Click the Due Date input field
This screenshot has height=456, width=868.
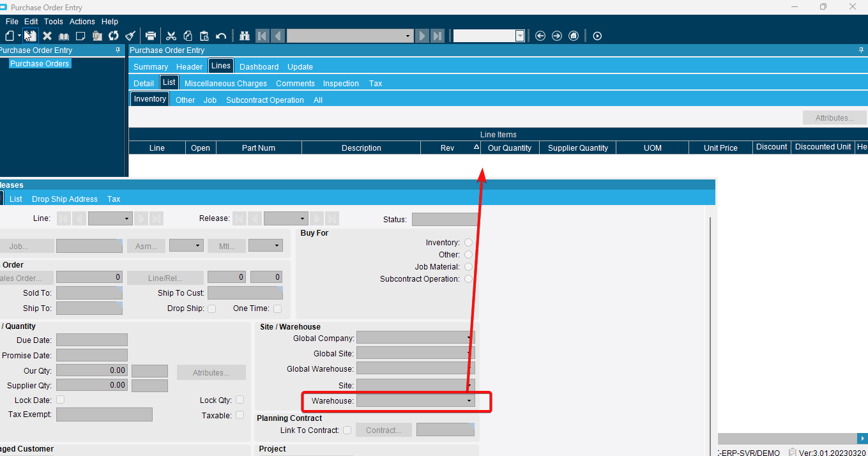(x=92, y=340)
